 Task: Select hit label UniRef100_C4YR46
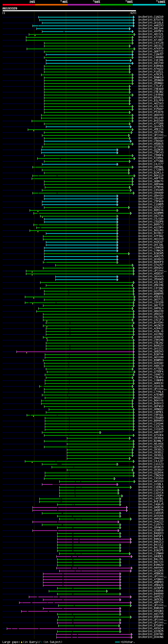tap(151, 95)
